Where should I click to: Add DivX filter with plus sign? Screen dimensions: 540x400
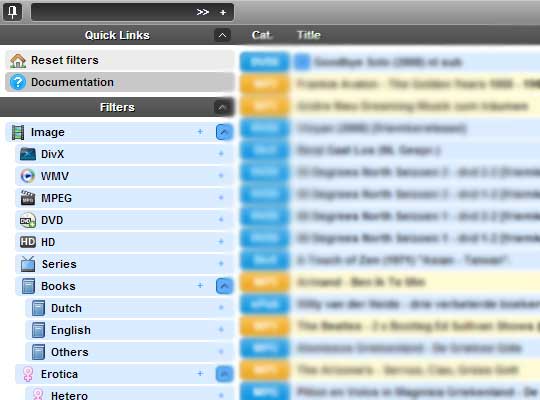coord(221,154)
